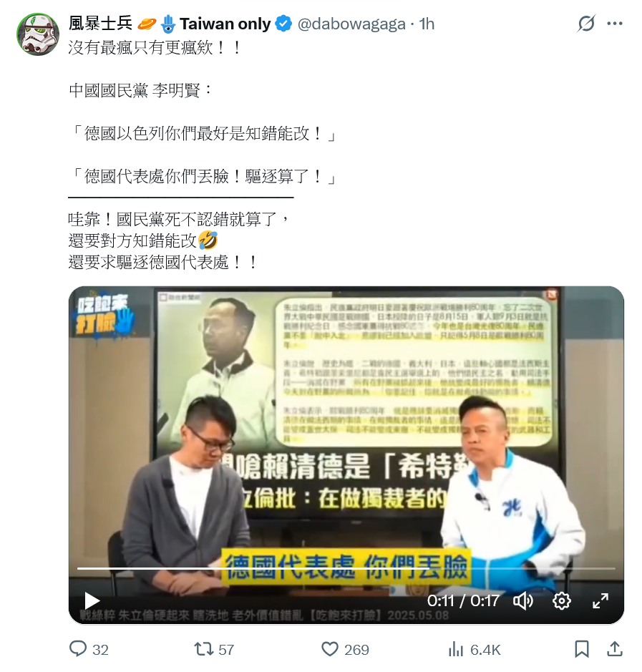The width and height of the screenshot is (642, 672).
Task: Open the 風暴士兵 Taiwan only display name
Action: tap(170, 24)
